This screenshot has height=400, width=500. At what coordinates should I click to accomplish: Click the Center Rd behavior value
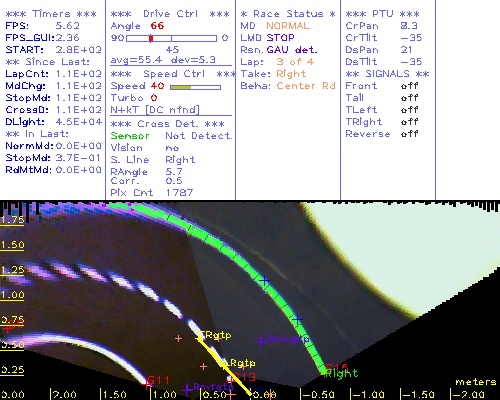pyautogui.click(x=306, y=86)
